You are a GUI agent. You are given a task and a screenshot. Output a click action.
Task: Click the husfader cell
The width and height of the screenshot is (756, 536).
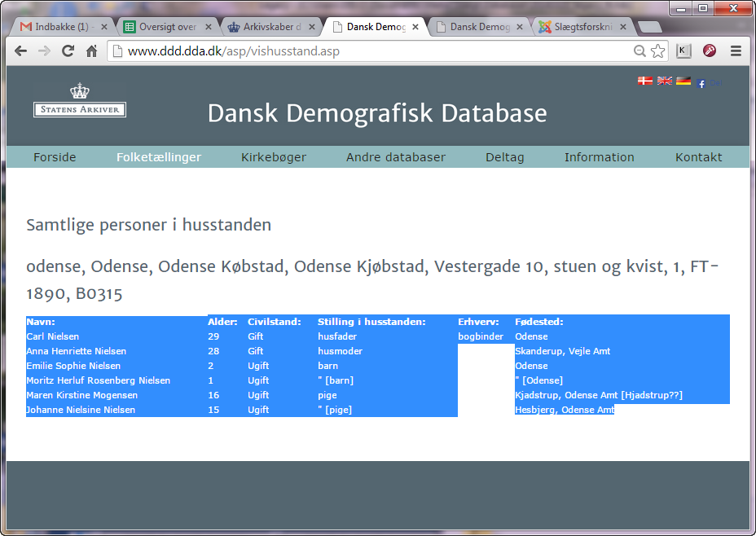[x=337, y=336]
